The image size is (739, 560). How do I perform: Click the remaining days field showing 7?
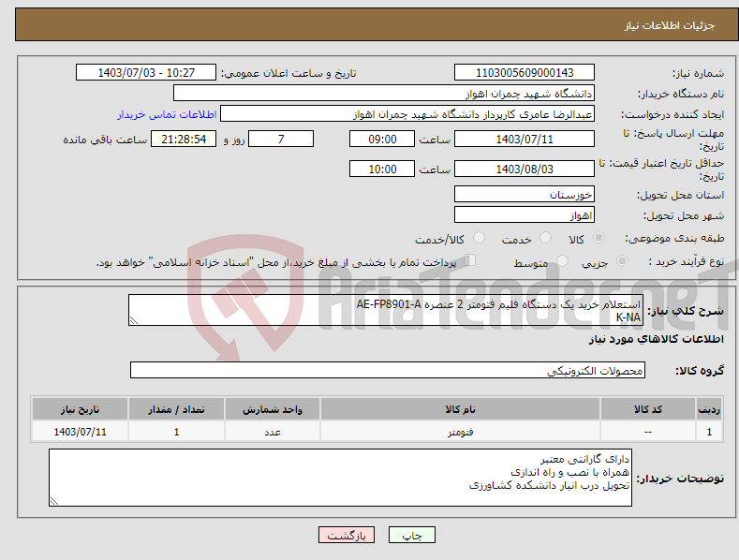tap(281, 139)
